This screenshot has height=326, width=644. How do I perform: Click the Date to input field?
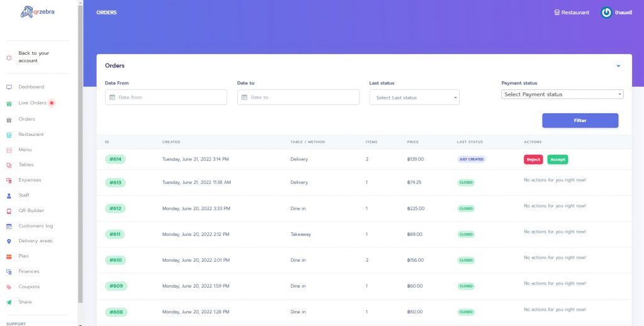pyautogui.click(x=298, y=98)
